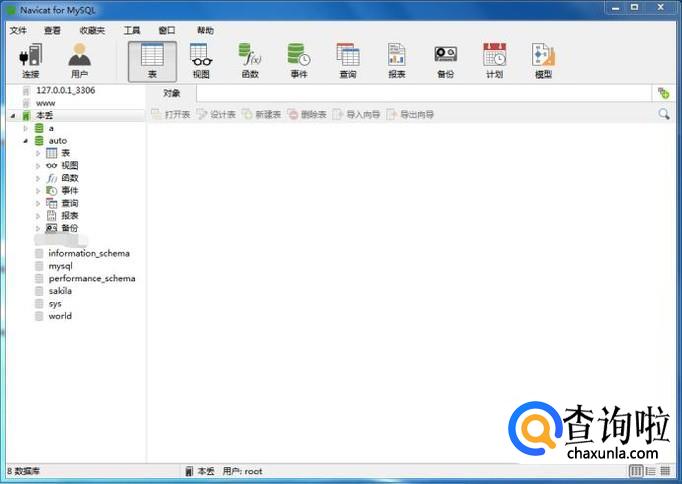The image size is (682, 484).
Task: Click the tape icon beside 备份 in tree
Action: coord(51,228)
